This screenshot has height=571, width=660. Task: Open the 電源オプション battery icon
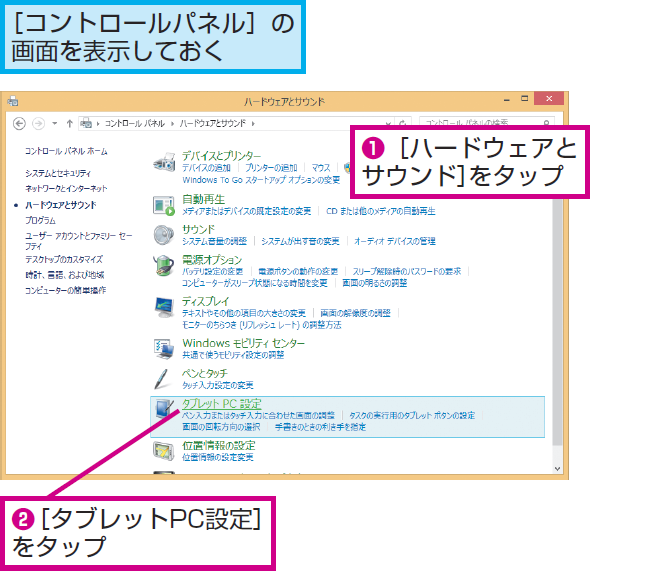[x=164, y=266]
